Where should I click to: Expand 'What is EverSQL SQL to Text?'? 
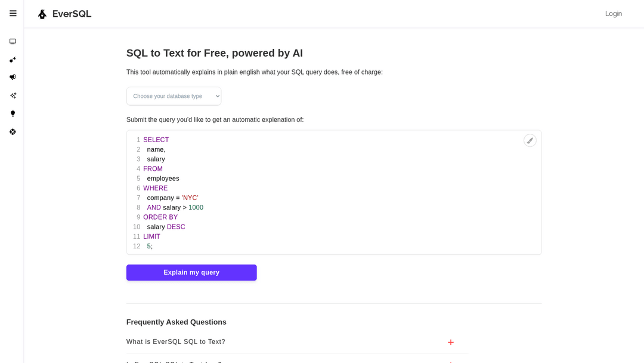point(176,342)
